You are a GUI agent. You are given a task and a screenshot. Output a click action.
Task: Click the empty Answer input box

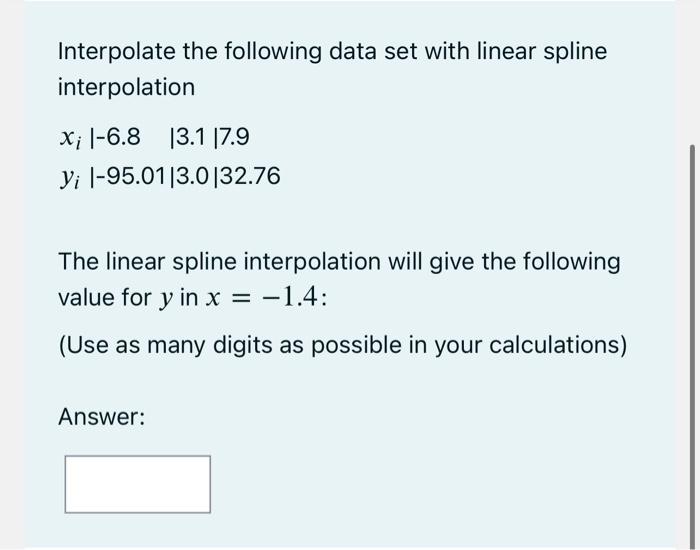click(x=138, y=484)
